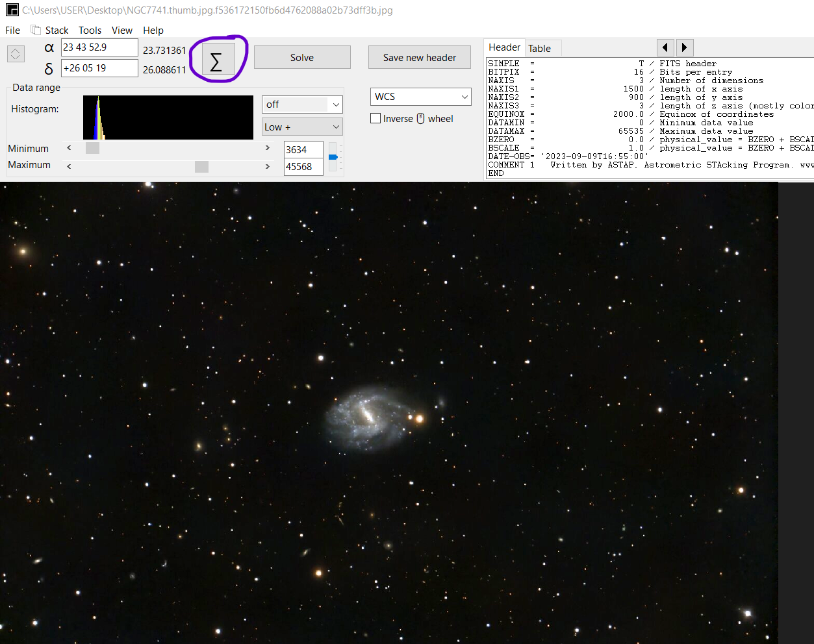The image size is (814, 644).
Task: Click the ASTAP application icon in title bar
Action: (12, 10)
